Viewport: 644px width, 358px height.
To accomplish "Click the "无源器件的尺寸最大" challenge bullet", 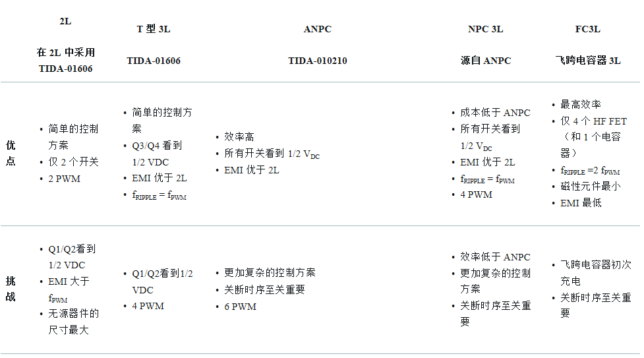I will point(73,321).
